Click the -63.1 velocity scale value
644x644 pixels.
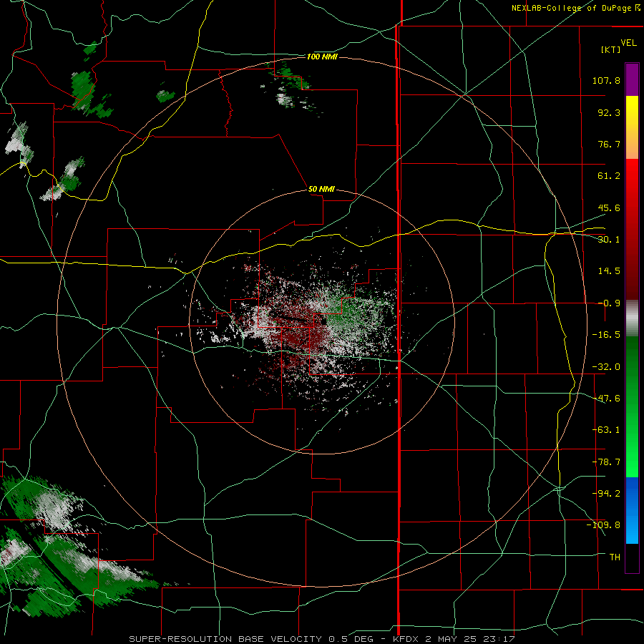[606, 430]
